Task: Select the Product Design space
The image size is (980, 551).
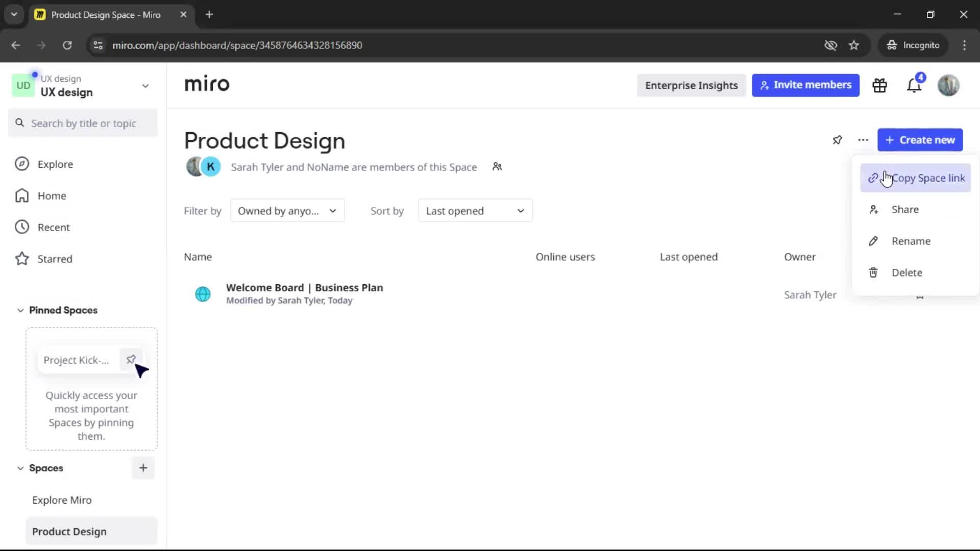Action: click(x=91, y=532)
